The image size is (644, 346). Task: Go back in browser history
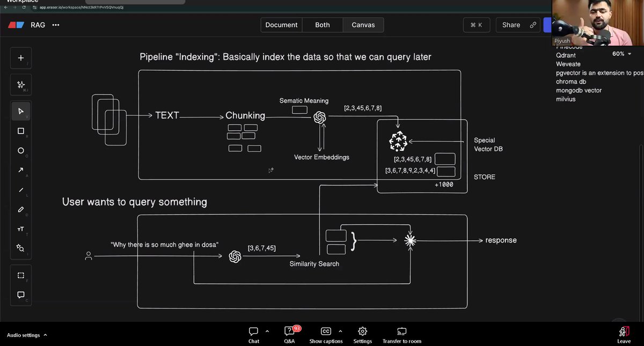6,8
